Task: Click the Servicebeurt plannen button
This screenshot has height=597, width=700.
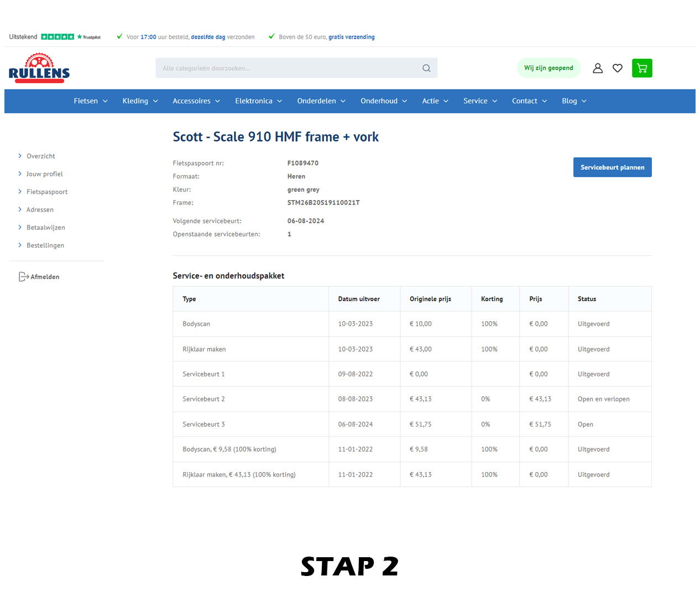Action: pos(612,167)
